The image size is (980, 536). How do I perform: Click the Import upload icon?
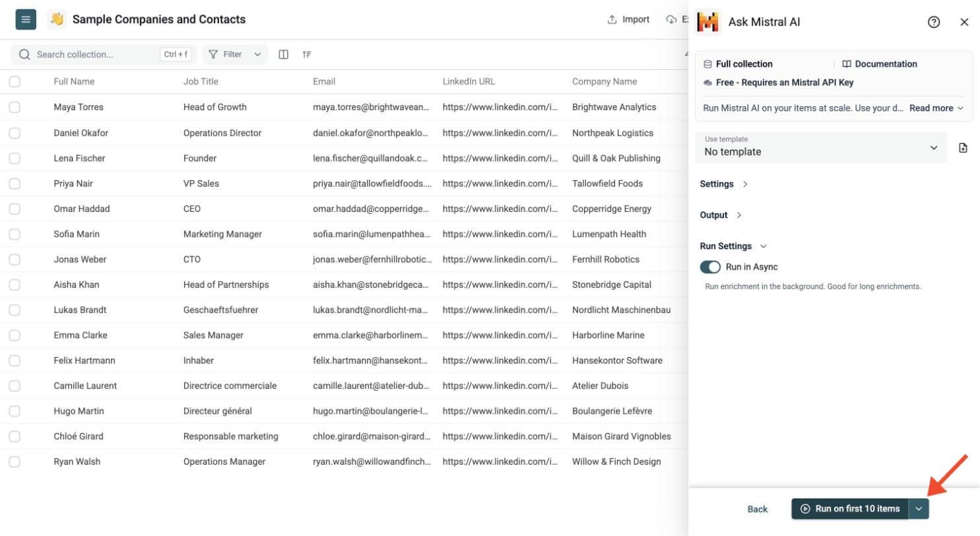pyautogui.click(x=612, y=20)
